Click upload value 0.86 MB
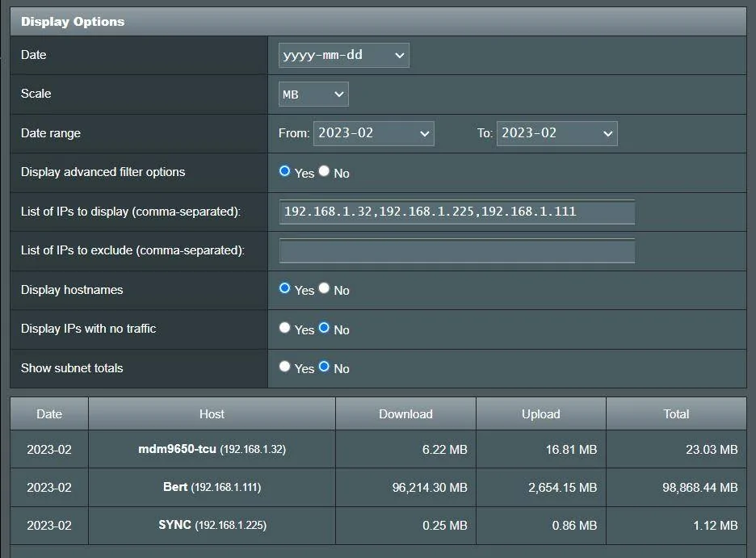Viewport: 756px width, 558px height. tap(574, 526)
